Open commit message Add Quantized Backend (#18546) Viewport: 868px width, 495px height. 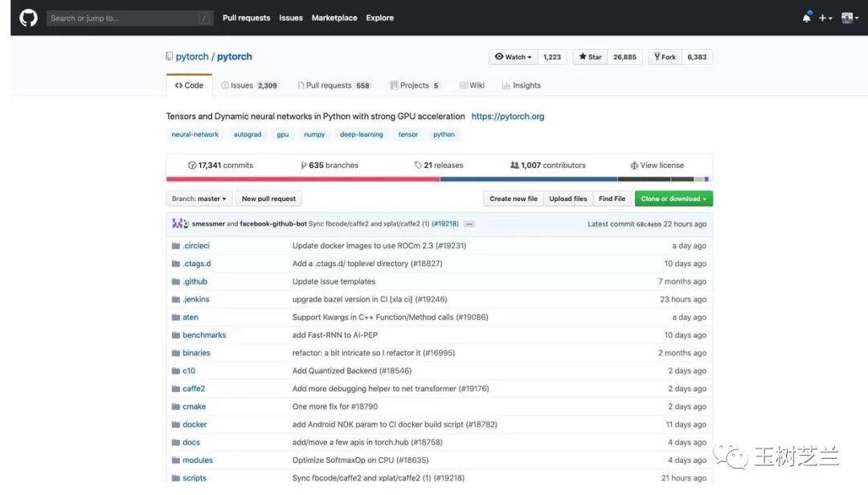click(352, 371)
